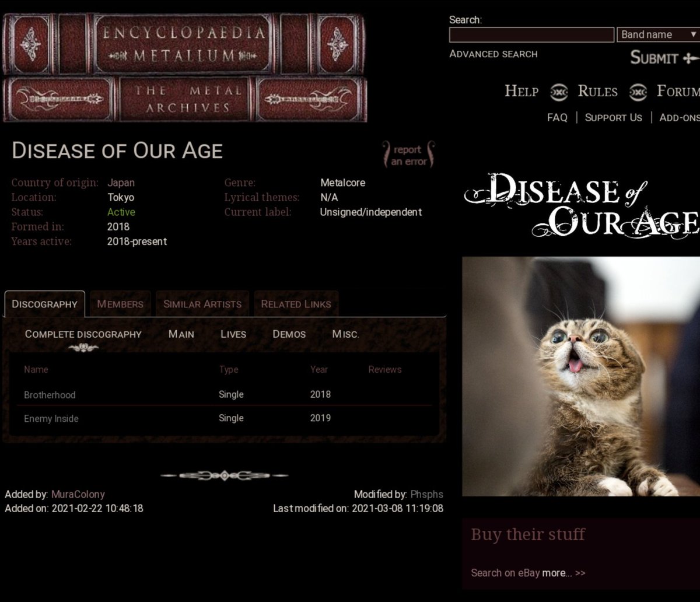Open the Brotherhood single
Image resolution: width=700 pixels, height=602 pixels.
[50, 395]
